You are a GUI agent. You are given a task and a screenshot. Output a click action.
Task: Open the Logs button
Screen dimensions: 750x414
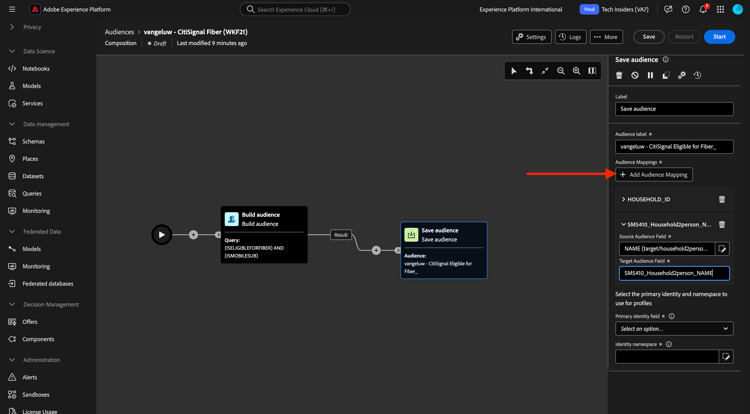(x=571, y=37)
